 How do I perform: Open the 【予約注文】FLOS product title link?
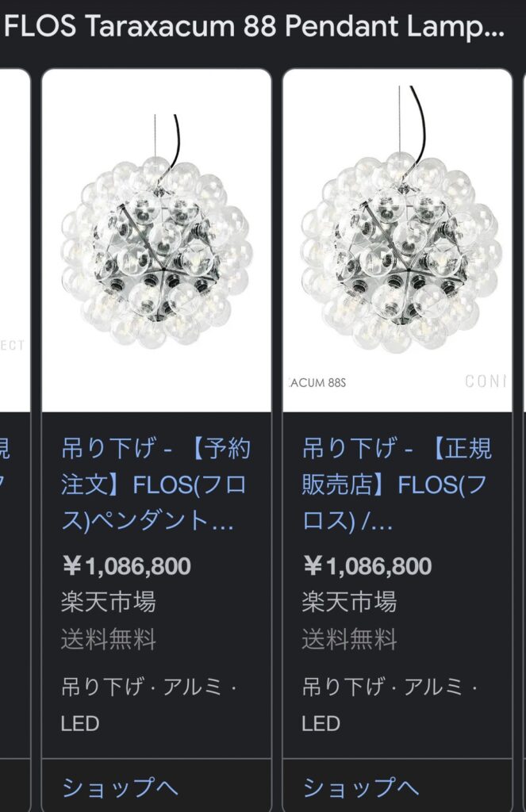[155, 485]
